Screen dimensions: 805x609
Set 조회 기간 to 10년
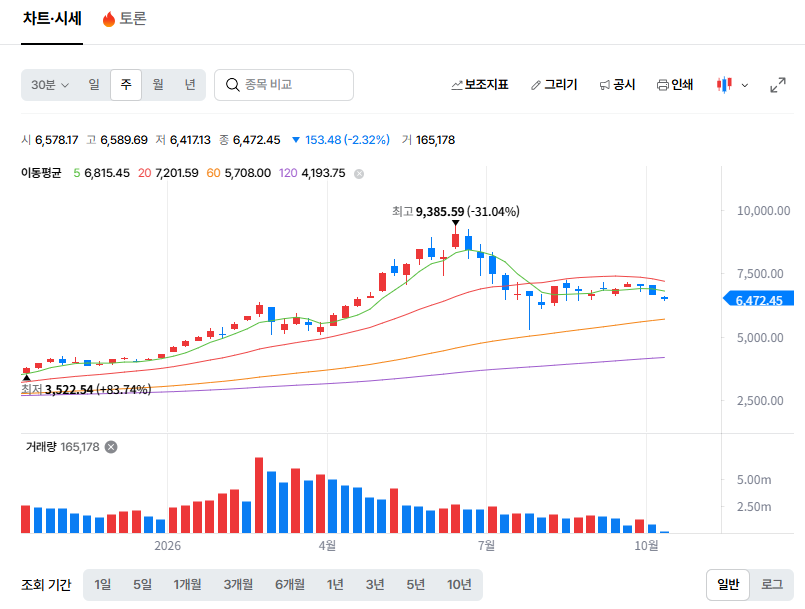(x=459, y=584)
